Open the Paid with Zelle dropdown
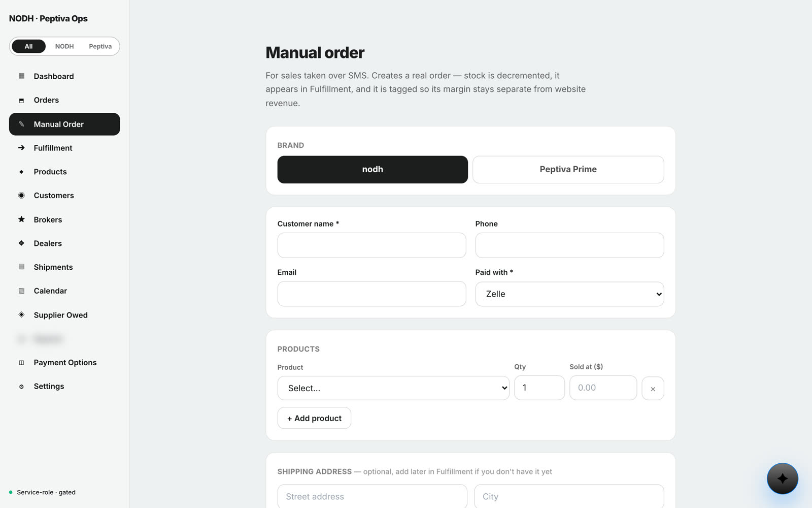The image size is (812, 508). coord(569,294)
